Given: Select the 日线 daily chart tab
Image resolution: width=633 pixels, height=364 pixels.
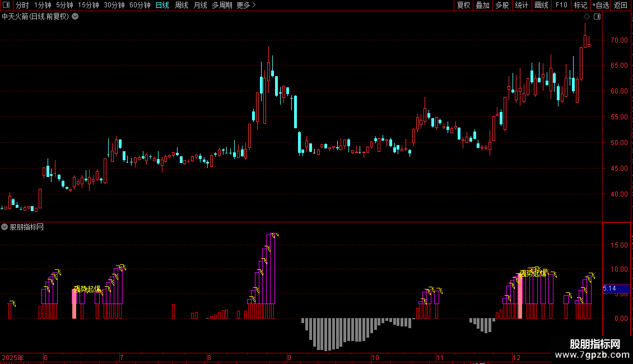Looking at the screenshot, I should [x=162, y=5].
